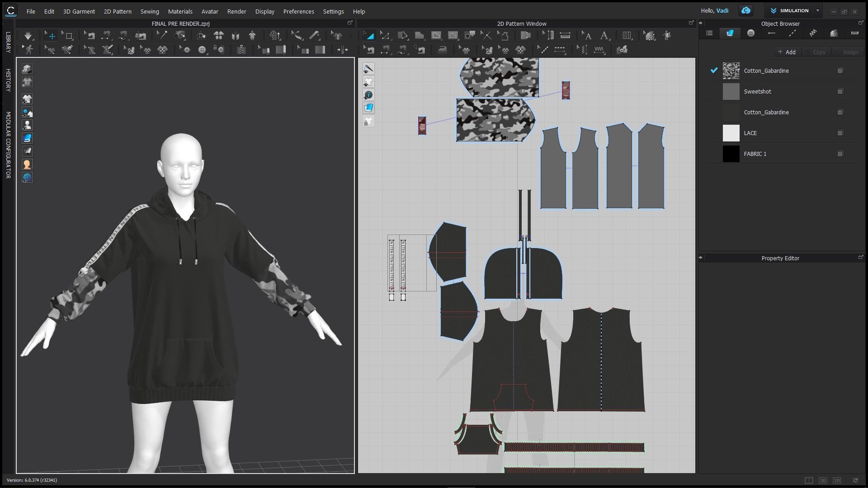The width and height of the screenshot is (868, 488).
Task: Open the Button tab in Object Browser
Action: coord(751,33)
